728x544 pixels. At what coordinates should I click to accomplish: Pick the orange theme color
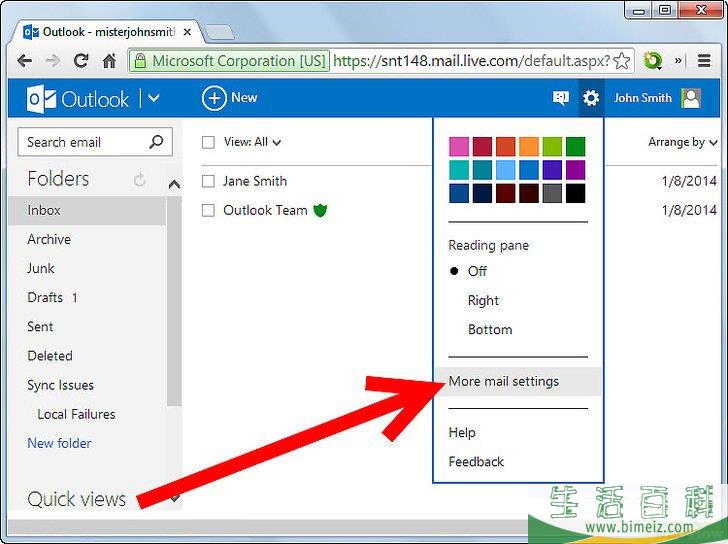tap(529, 146)
